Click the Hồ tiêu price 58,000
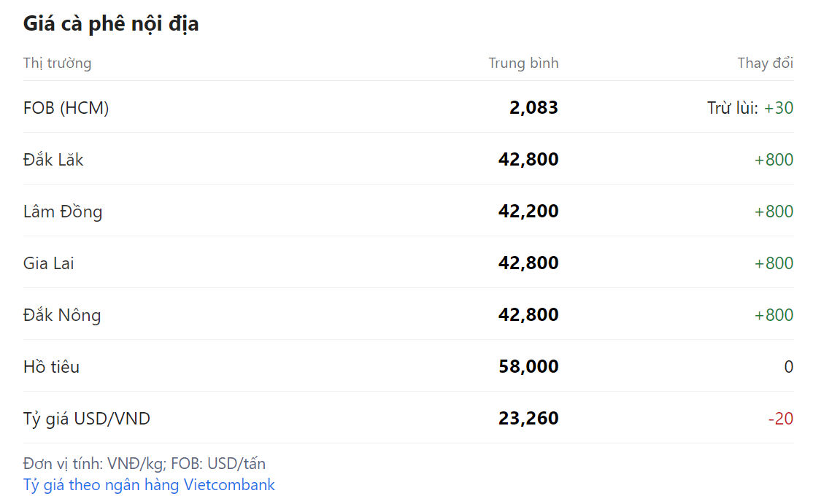Screen dimensions: 840x504 [x=528, y=367]
